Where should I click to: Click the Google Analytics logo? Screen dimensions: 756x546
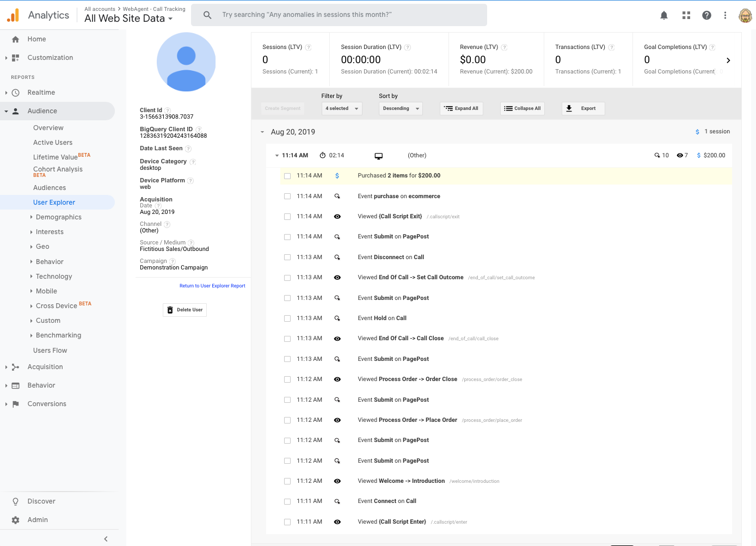(x=13, y=15)
